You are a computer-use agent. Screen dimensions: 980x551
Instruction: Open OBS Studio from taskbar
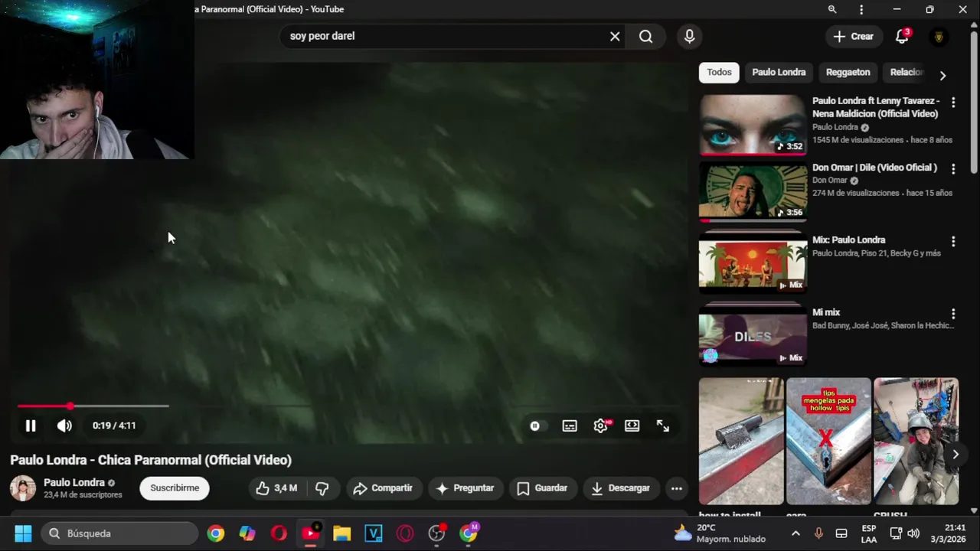(x=437, y=533)
